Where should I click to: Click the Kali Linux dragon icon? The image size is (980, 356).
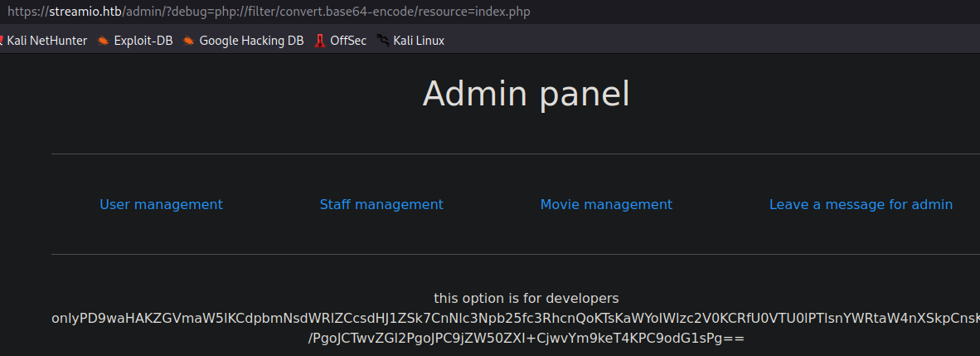(x=382, y=41)
